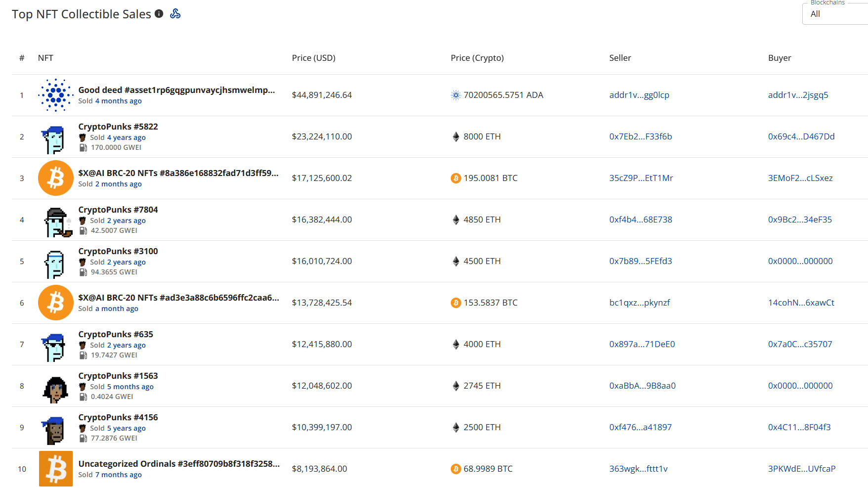Click the CryptoPunks #1563 avatar icon

55,389
